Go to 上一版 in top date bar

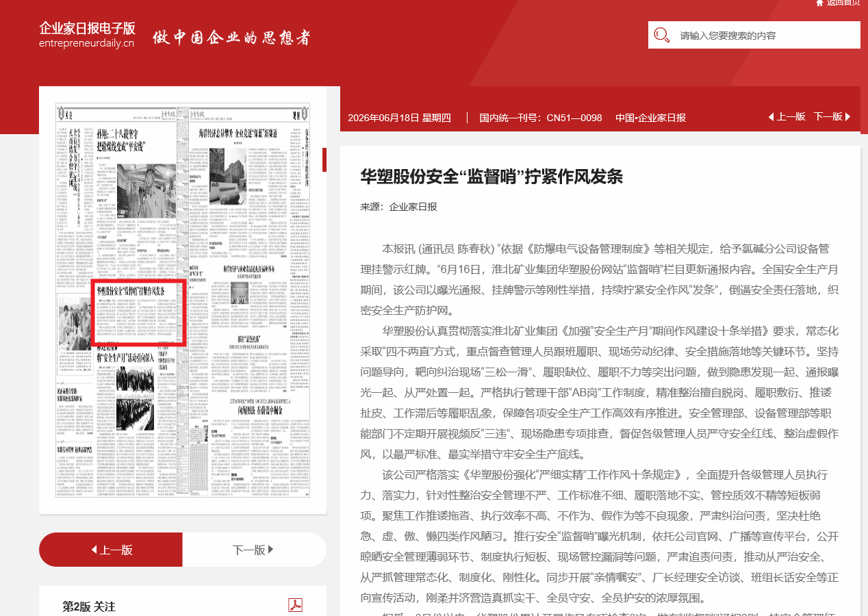coord(787,117)
